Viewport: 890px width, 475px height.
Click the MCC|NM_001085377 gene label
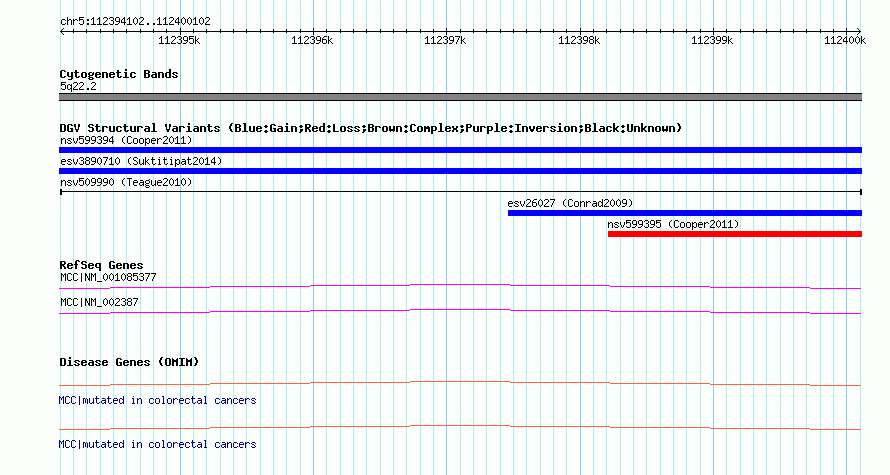tap(108, 278)
